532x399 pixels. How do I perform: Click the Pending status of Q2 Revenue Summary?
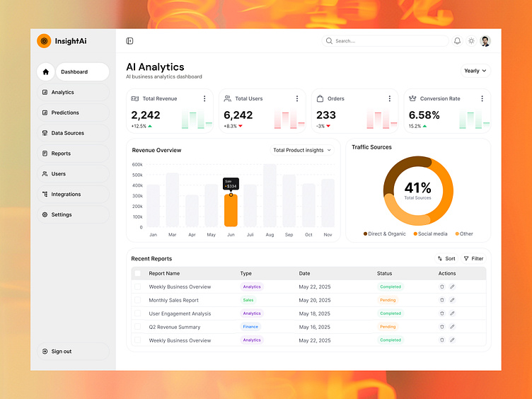(388, 327)
